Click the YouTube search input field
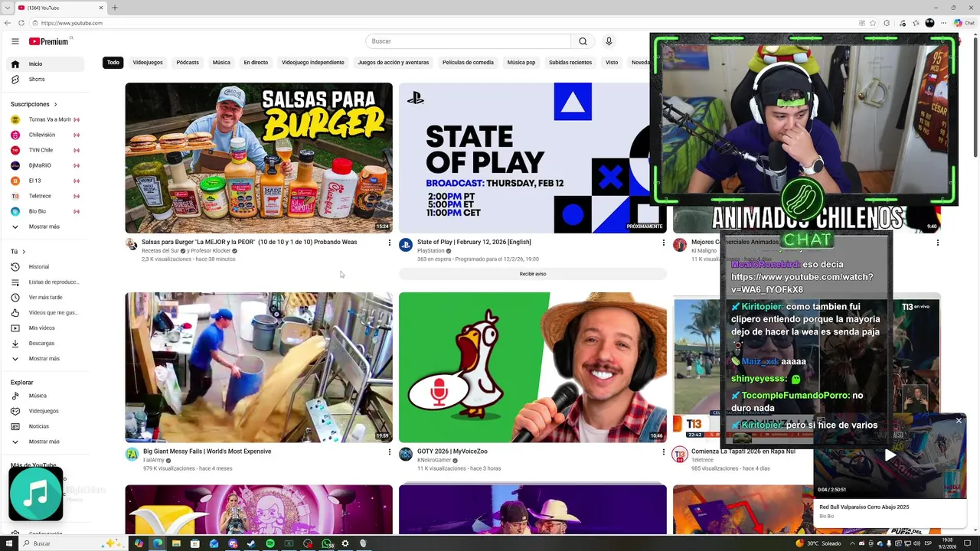Image resolution: width=980 pixels, height=551 pixels. pyautogui.click(x=469, y=41)
